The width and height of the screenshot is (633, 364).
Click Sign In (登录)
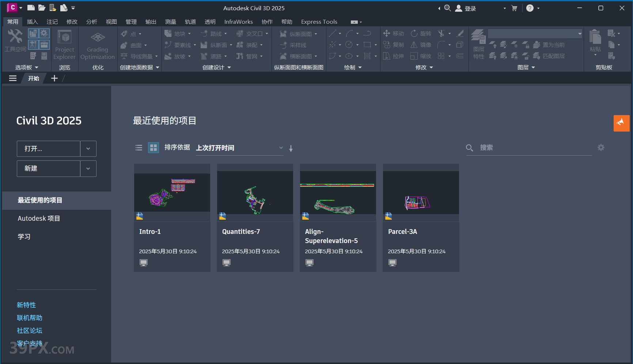(466, 8)
